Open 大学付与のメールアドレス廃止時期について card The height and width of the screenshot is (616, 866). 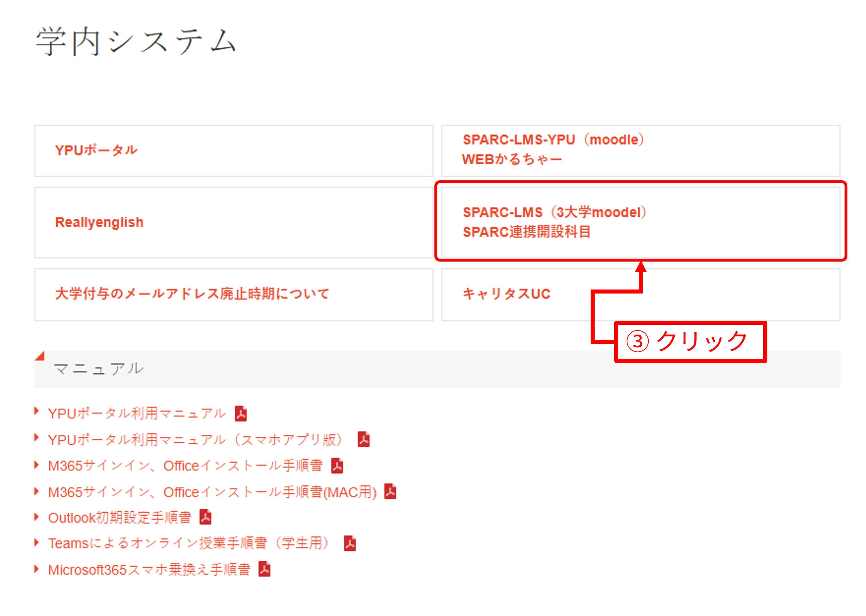(x=233, y=294)
